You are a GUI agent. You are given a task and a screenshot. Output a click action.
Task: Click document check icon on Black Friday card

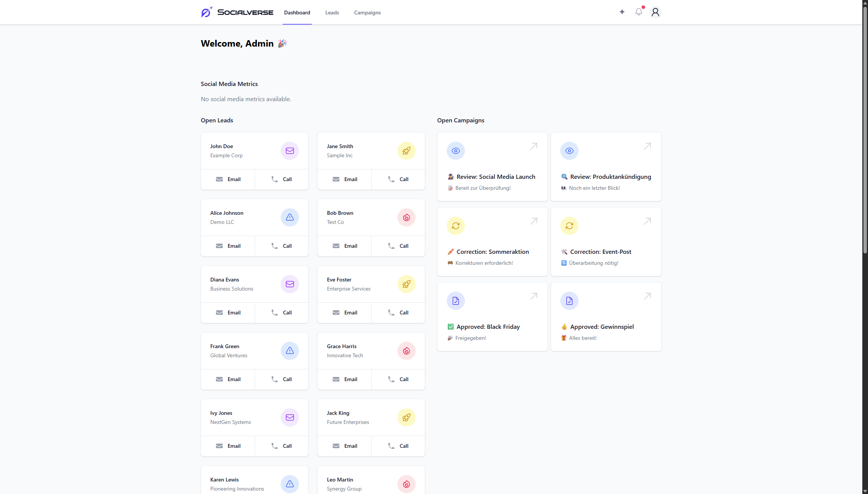[x=455, y=301]
